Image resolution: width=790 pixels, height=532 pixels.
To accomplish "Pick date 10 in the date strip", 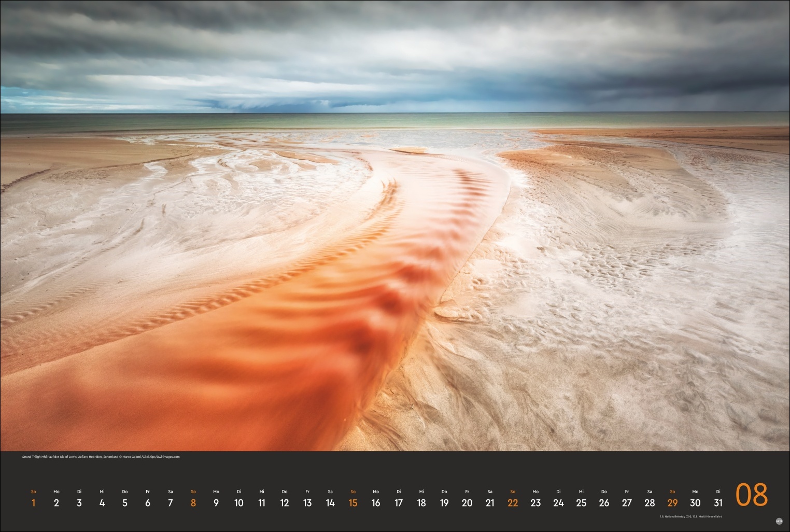I will [239, 502].
